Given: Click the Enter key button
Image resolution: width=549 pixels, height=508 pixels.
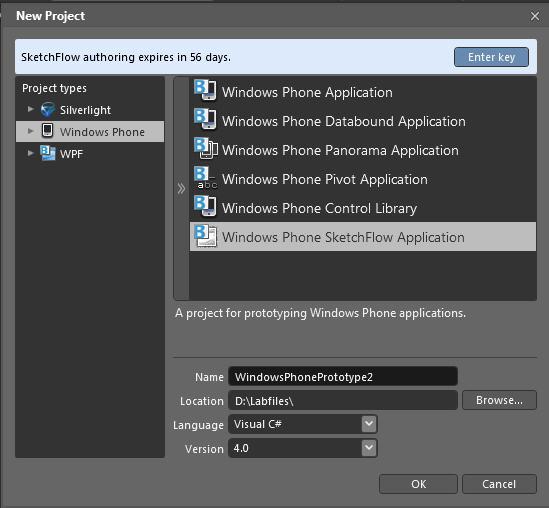Looking at the screenshot, I should (491, 57).
